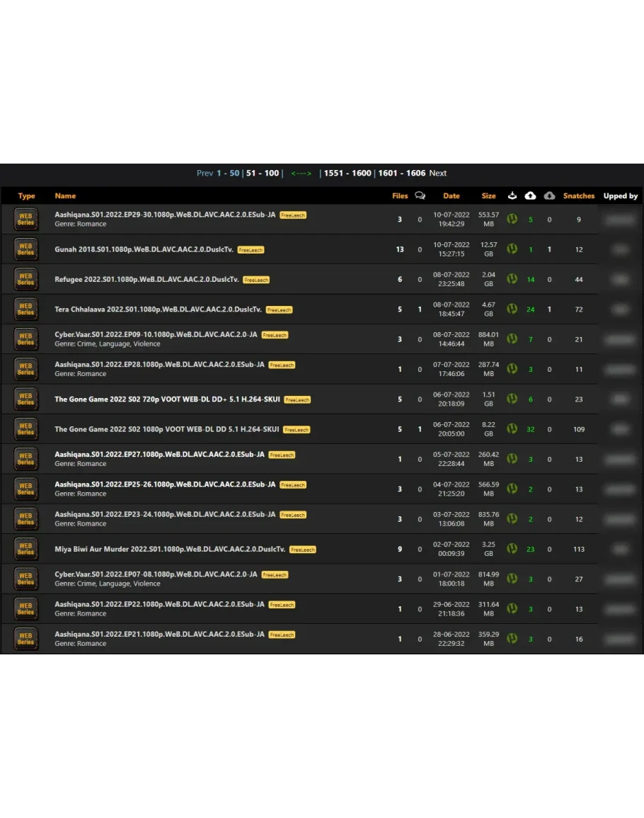Image resolution: width=644 pixels, height=818 pixels.
Task: Click WEB Series type icon for Tera Chhalaava
Action: click(x=26, y=309)
